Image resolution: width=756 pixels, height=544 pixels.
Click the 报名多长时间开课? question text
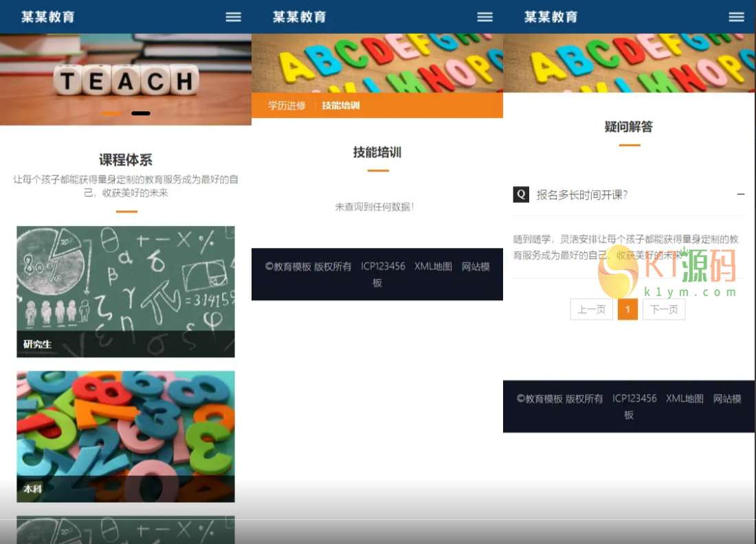[582, 194]
